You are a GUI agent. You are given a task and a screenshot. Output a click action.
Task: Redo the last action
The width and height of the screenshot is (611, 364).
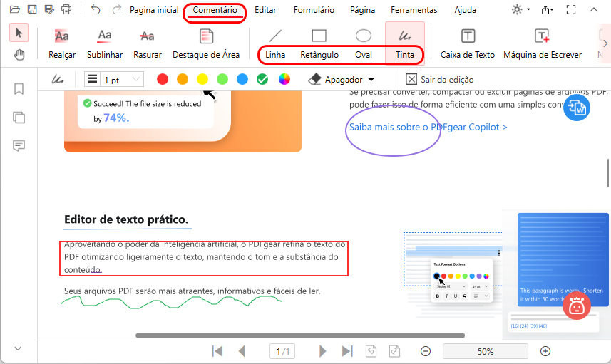116,10
